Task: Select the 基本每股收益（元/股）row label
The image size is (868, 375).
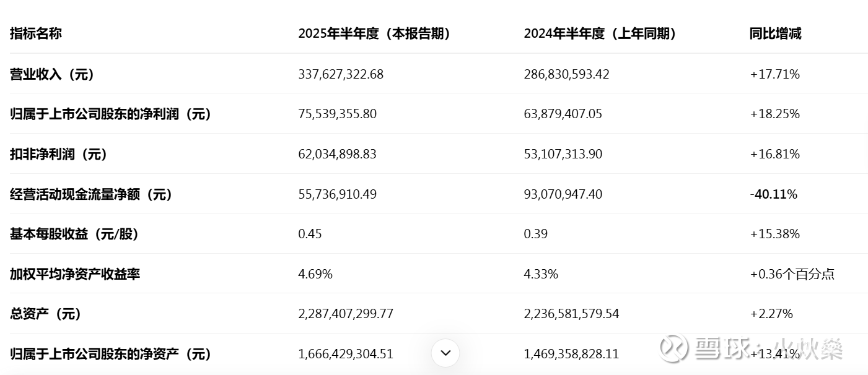Action: [74, 234]
